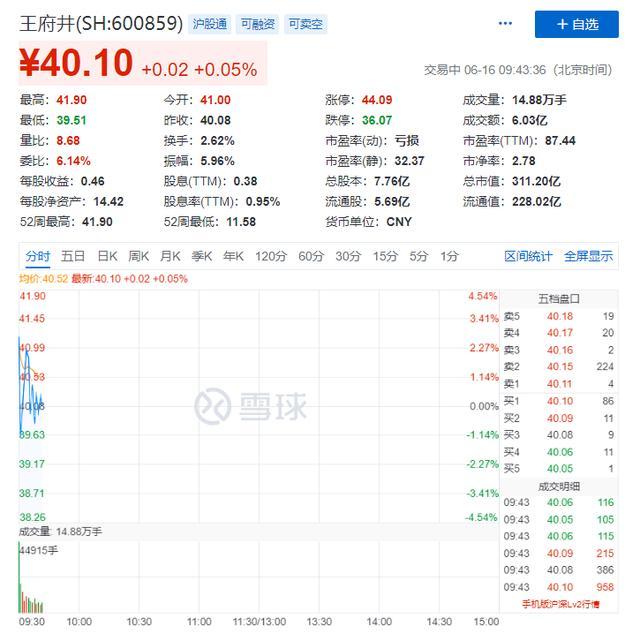Image resolution: width=640 pixels, height=641 pixels.
Task: Select the 沪股通 tag
Action: 210,24
